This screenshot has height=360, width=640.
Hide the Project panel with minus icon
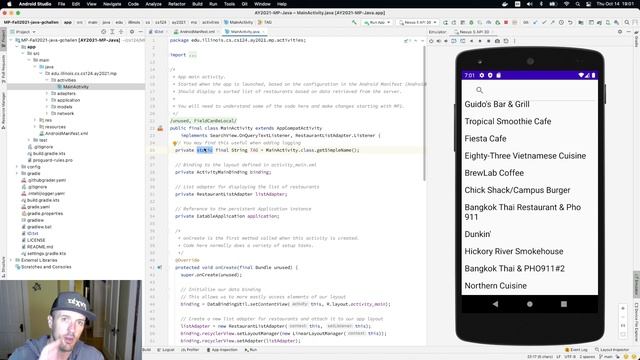tap(140, 31)
